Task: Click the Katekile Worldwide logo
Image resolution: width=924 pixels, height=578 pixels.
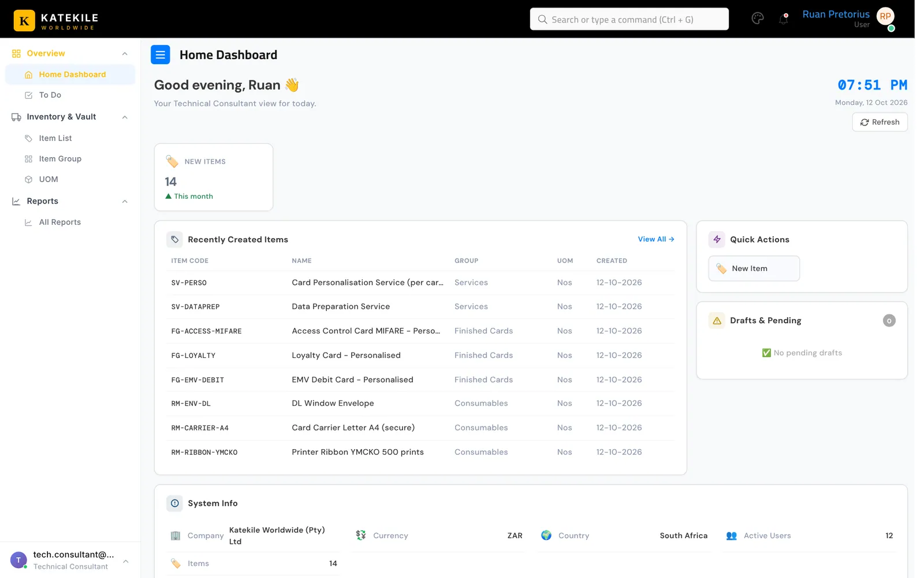Action: (56, 20)
